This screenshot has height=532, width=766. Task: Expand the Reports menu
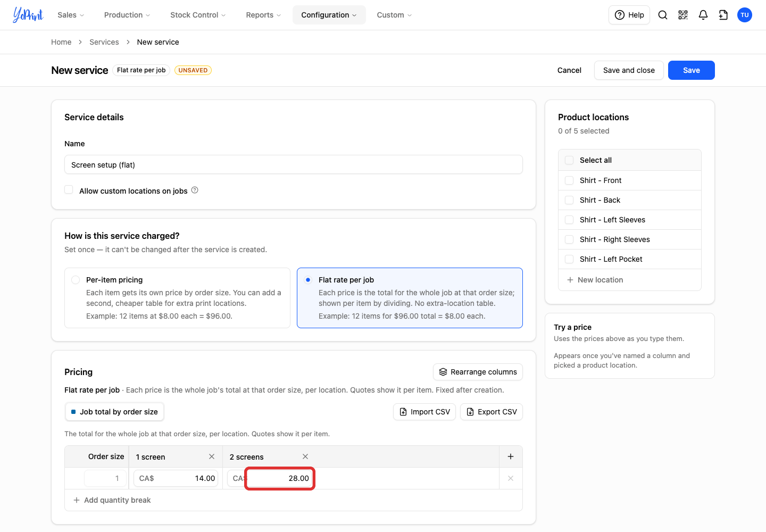(263, 15)
